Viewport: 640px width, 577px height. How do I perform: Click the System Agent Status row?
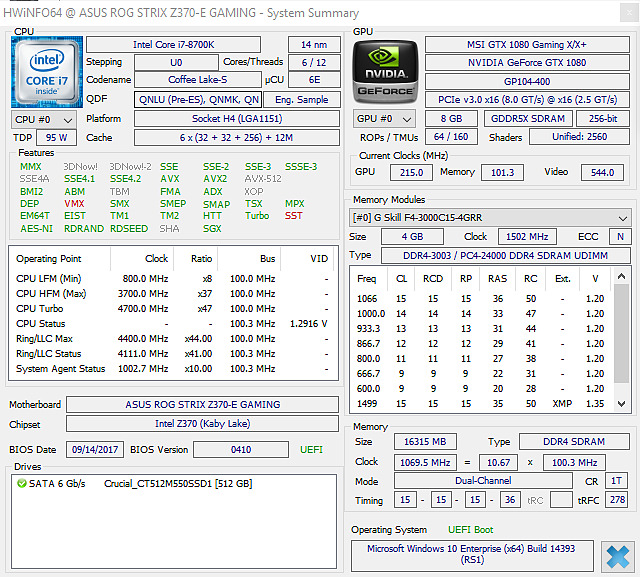(173, 369)
